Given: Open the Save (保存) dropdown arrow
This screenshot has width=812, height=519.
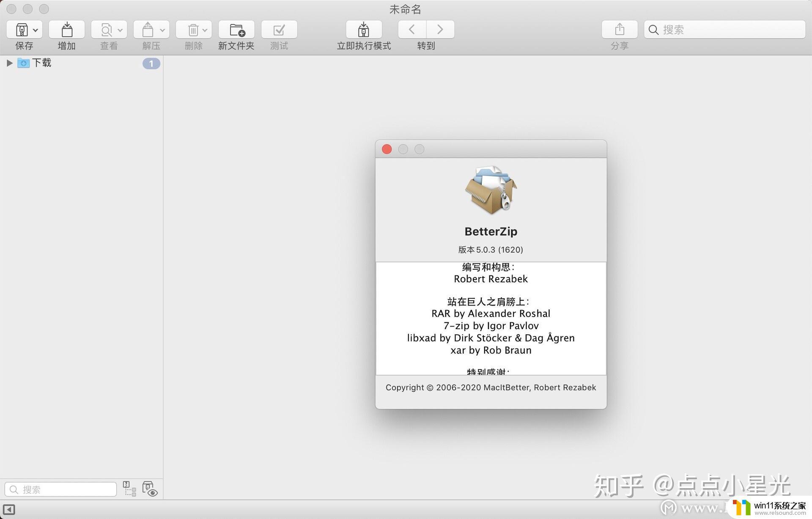Looking at the screenshot, I should 36,30.
